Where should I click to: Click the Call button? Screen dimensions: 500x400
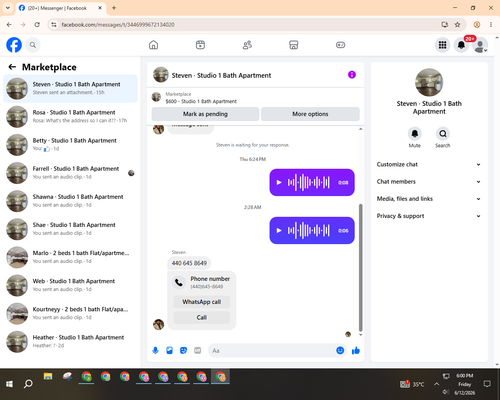202,317
